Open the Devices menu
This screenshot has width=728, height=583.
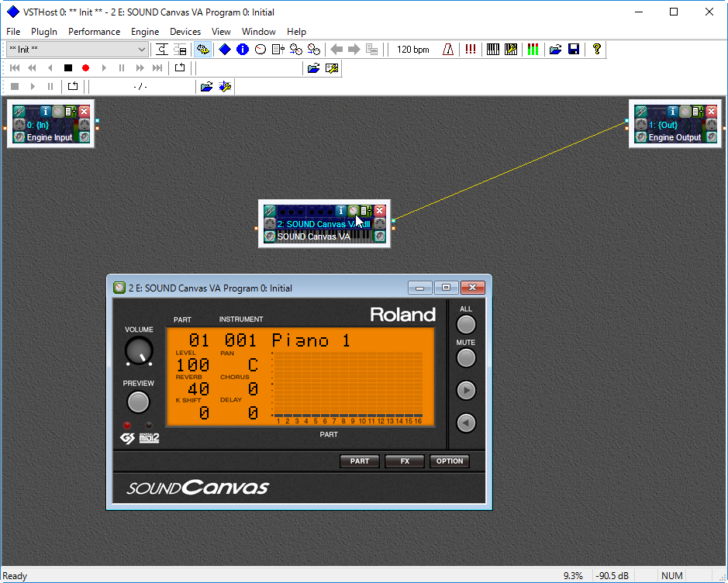click(185, 32)
